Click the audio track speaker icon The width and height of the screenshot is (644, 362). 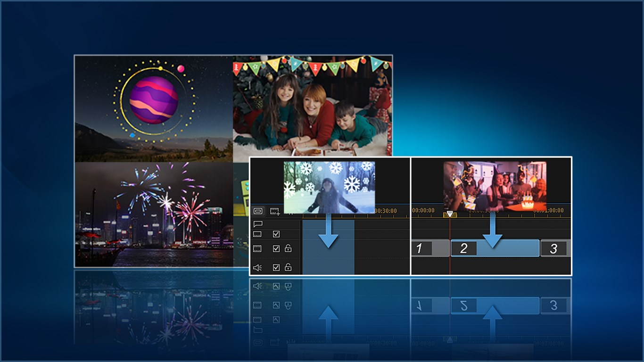click(x=257, y=267)
